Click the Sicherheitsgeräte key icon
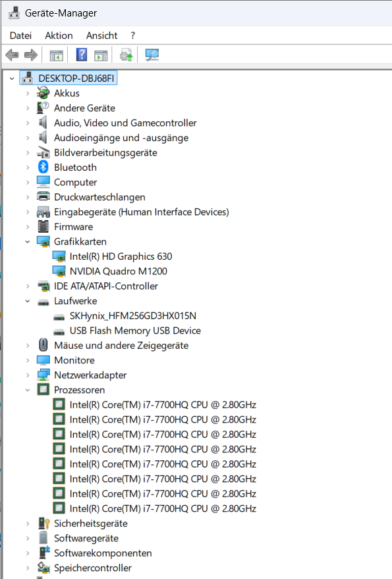392x579 pixels. (43, 523)
